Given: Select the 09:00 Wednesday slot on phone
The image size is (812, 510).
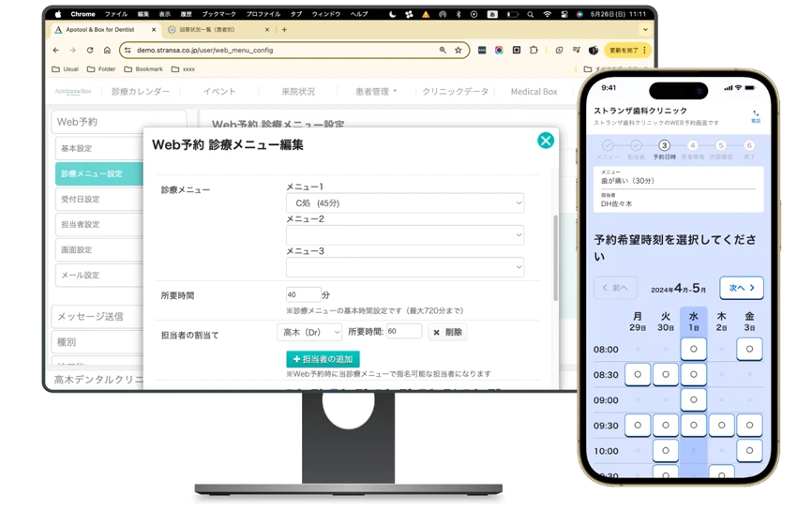Looking at the screenshot, I should (694, 399).
